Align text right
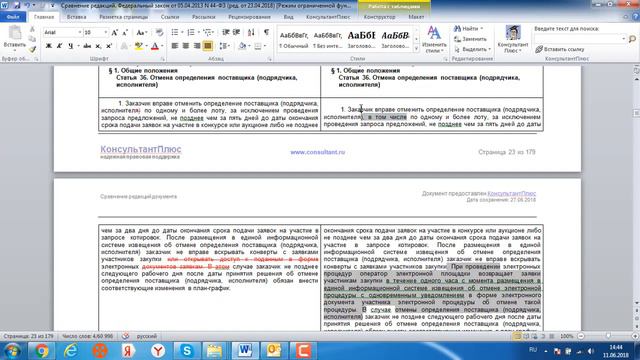The width and height of the screenshot is (640, 360). coord(197,46)
